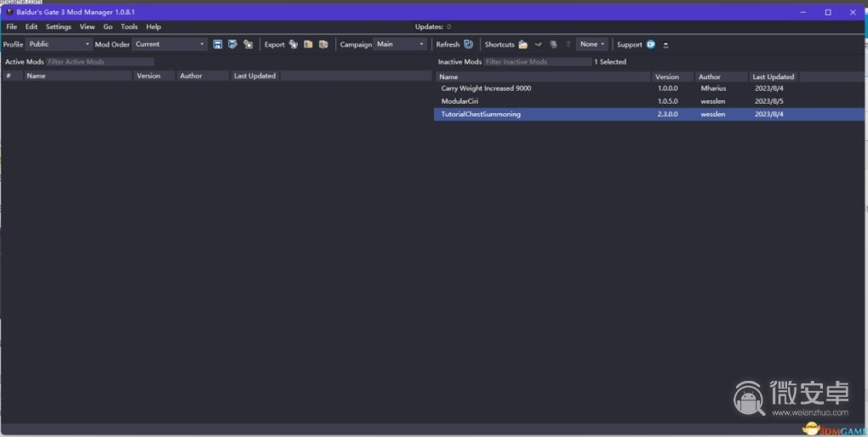Screen dimensions: 868x437
Task: Open the folder icon next to Shortcuts
Action: (x=523, y=44)
